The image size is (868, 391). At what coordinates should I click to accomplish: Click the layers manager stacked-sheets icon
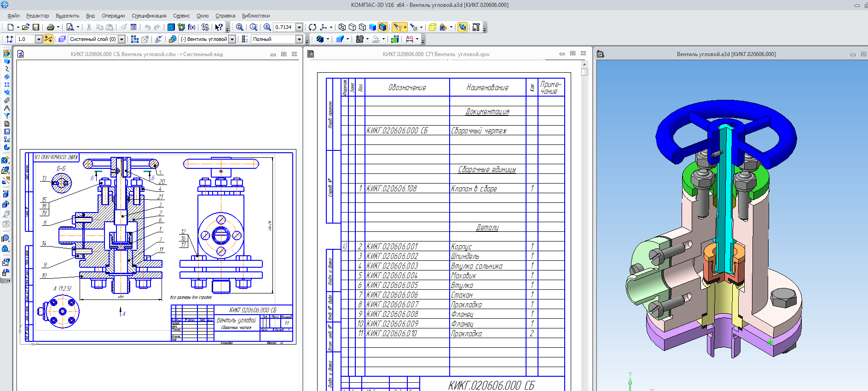tap(62, 39)
